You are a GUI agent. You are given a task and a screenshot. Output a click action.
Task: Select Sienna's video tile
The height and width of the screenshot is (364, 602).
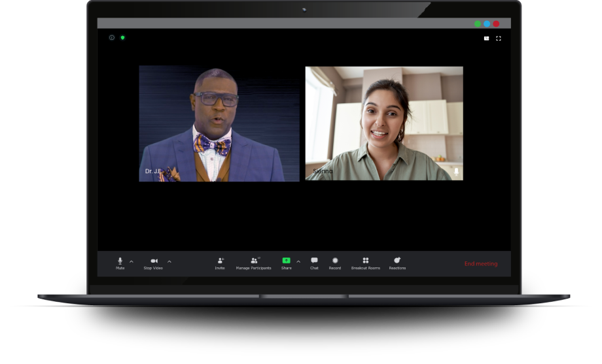[384, 124]
